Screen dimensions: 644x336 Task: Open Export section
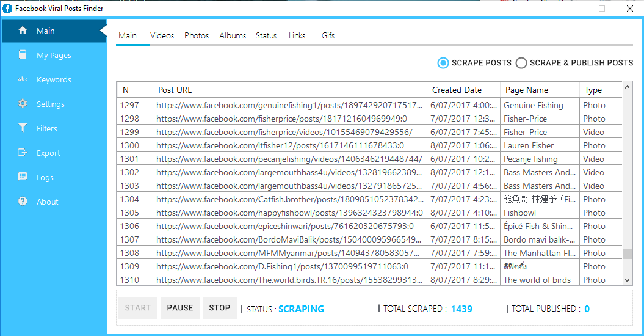pyautogui.click(x=48, y=153)
